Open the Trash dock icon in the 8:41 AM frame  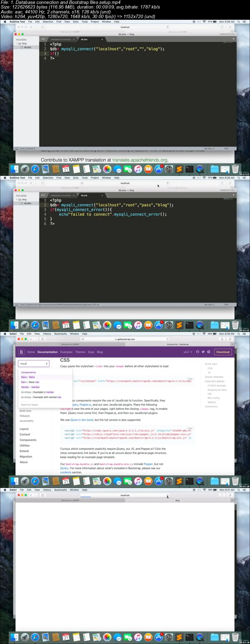coord(235,637)
